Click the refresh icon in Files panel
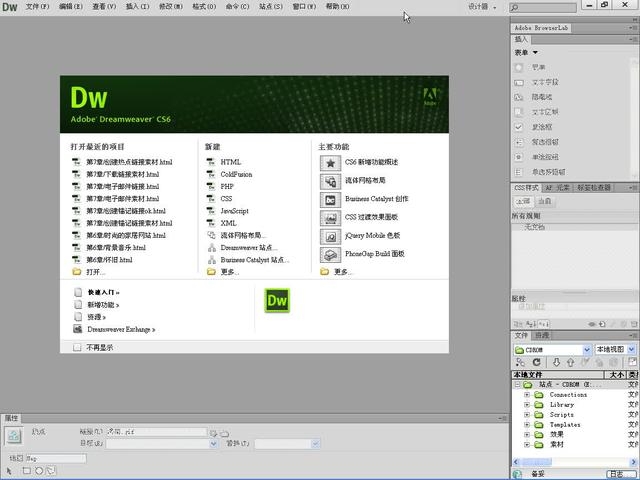 coord(536,362)
